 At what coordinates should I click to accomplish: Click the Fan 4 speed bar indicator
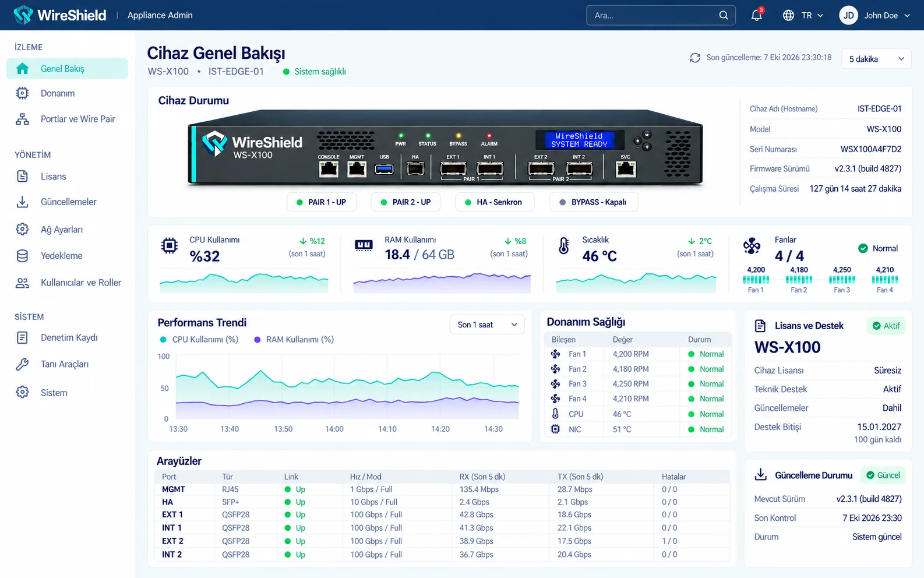click(x=885, y=280)
